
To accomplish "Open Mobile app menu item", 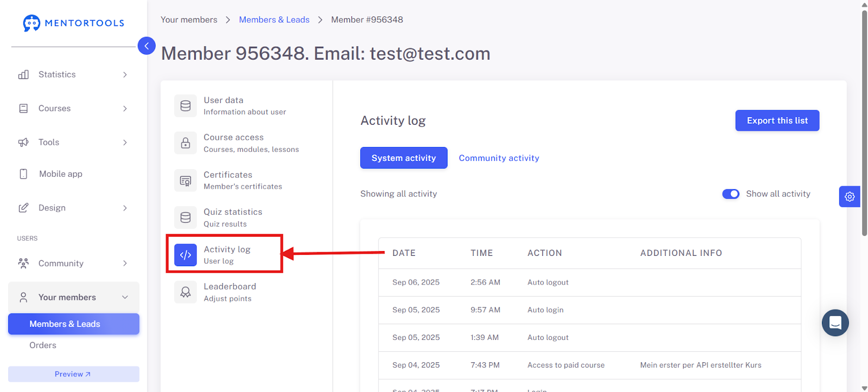I will (x=60, y=174).
